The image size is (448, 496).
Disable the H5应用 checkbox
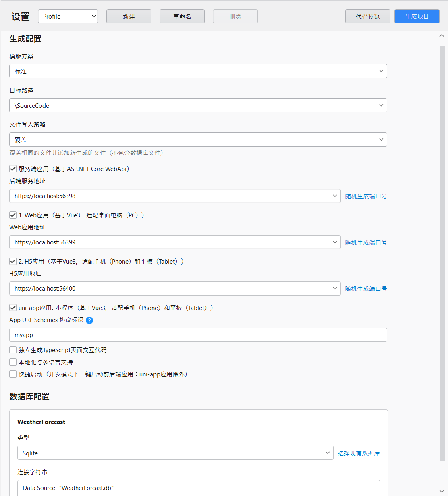coord(13,261)
